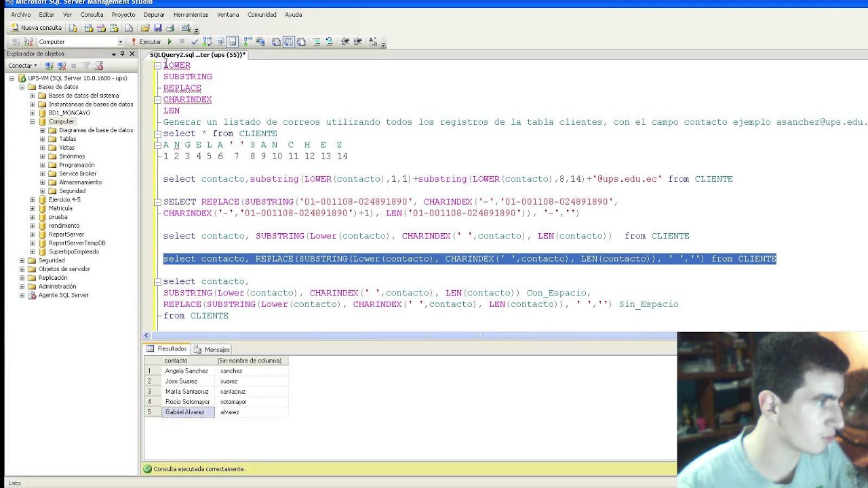Switch to the Mensajes tab

coord(212,350)
